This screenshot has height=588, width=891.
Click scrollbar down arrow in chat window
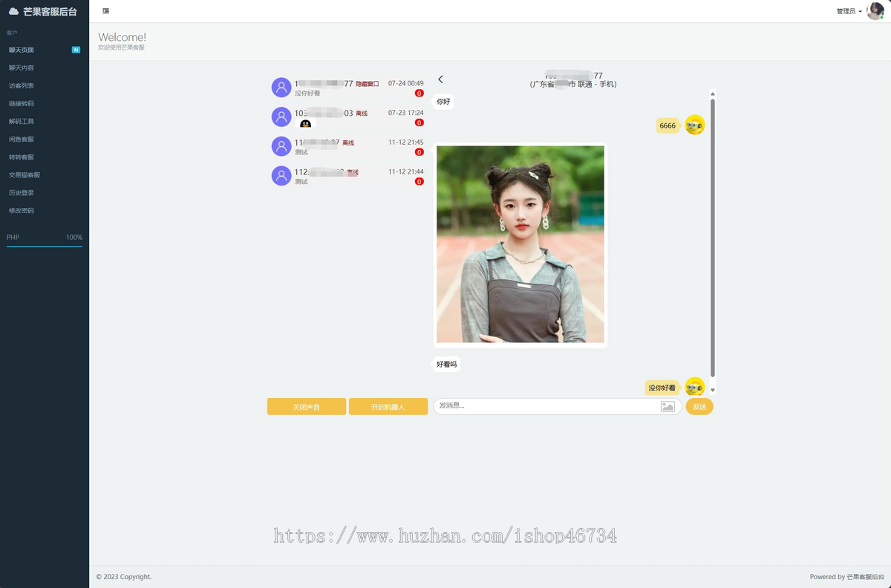(x=713, y=390)
